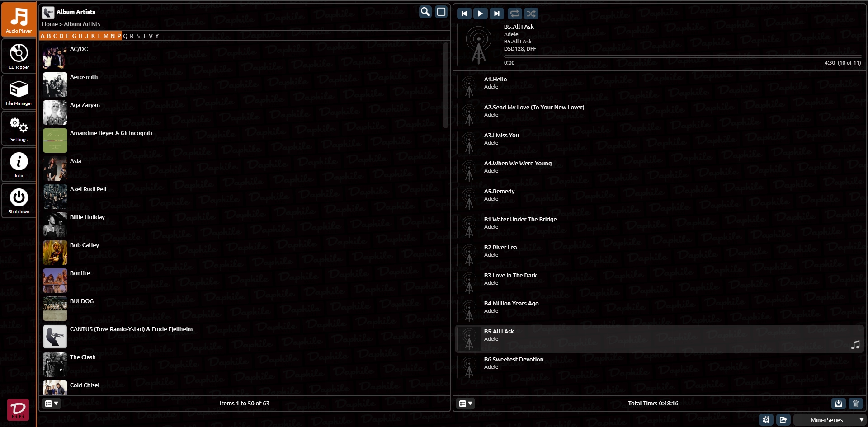
Task: Click the Total Time 0:48:16 readout
Action: click(653, 404)
